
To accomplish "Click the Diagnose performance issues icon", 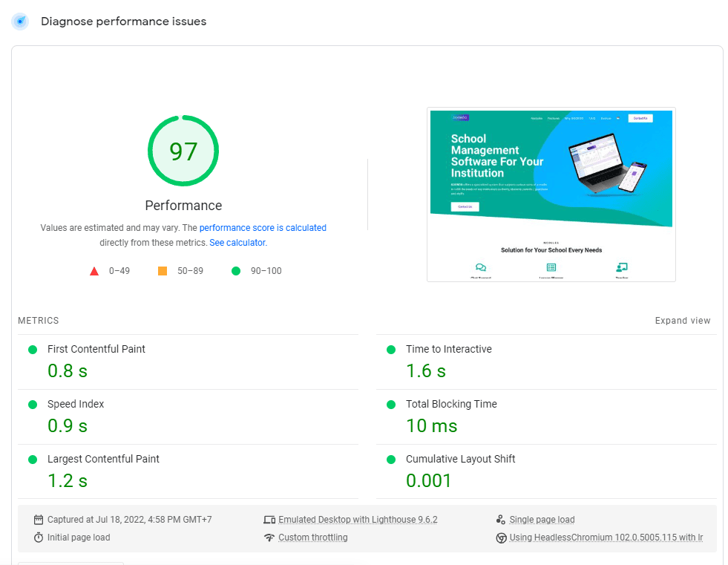I will pyautogui.click(x=20, y=22).
